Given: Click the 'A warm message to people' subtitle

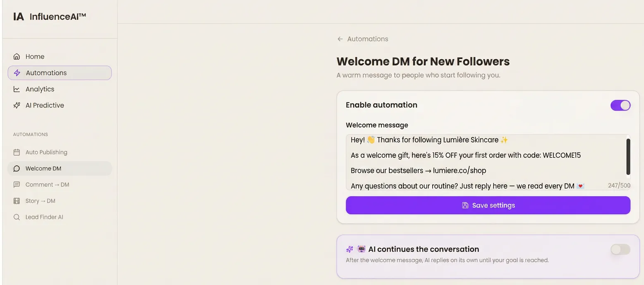Looking at the screenshot, I should [x=419, y=75].
